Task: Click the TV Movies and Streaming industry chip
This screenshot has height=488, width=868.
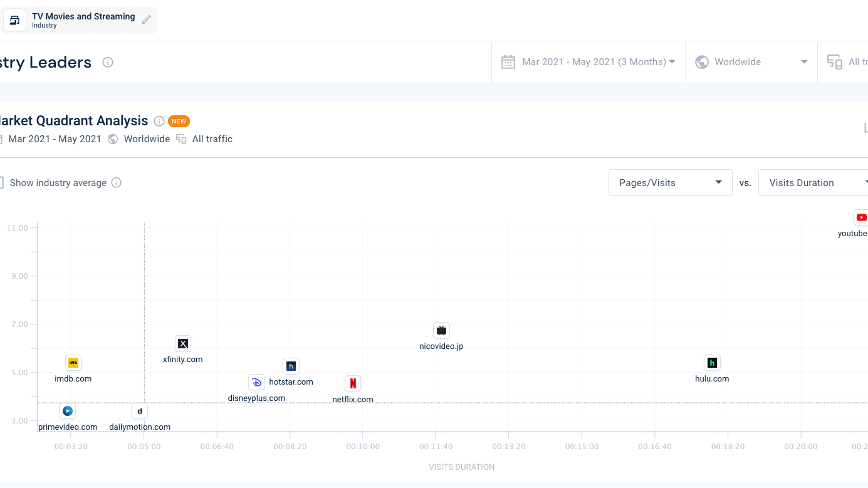Action: pos(79,20)
